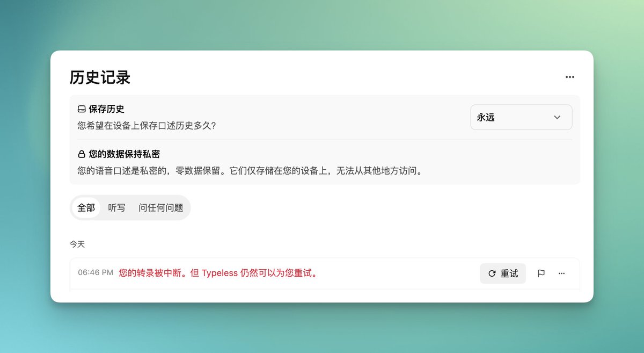The width and height of the screenshot is (644, 353).
Task: Click the chevron arrow in the 永远 dropdown
Action: (x=557, y=117)
